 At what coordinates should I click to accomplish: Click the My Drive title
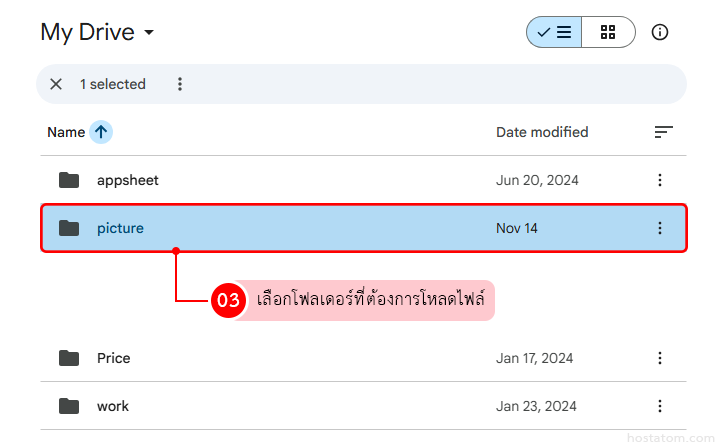pos(87,33)
